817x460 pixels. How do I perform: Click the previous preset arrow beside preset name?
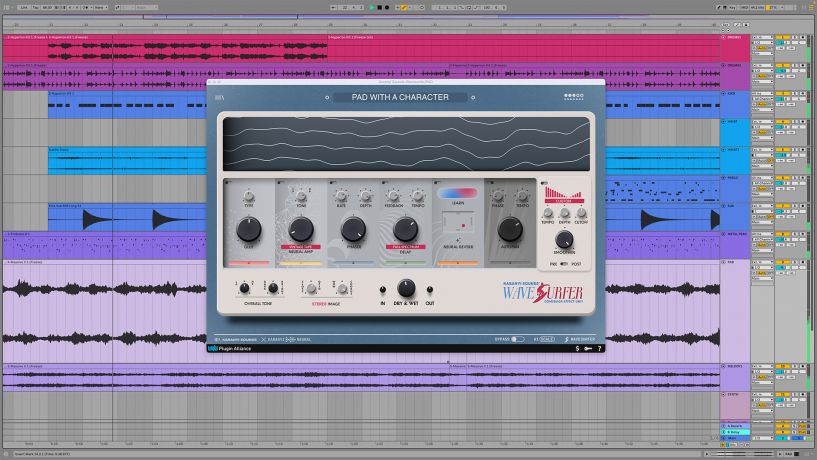[327, 97]
